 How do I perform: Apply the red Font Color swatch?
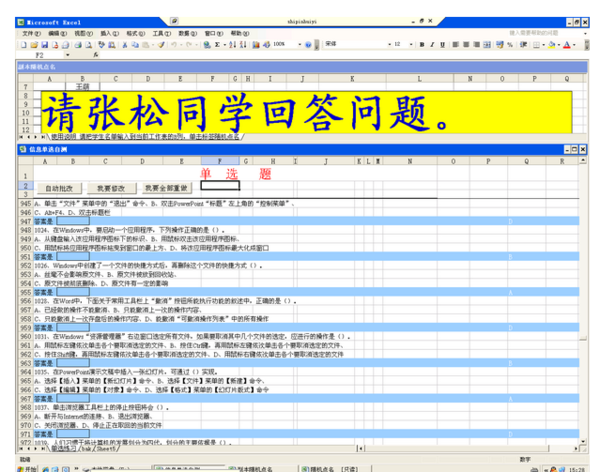(x=567, y=45)
